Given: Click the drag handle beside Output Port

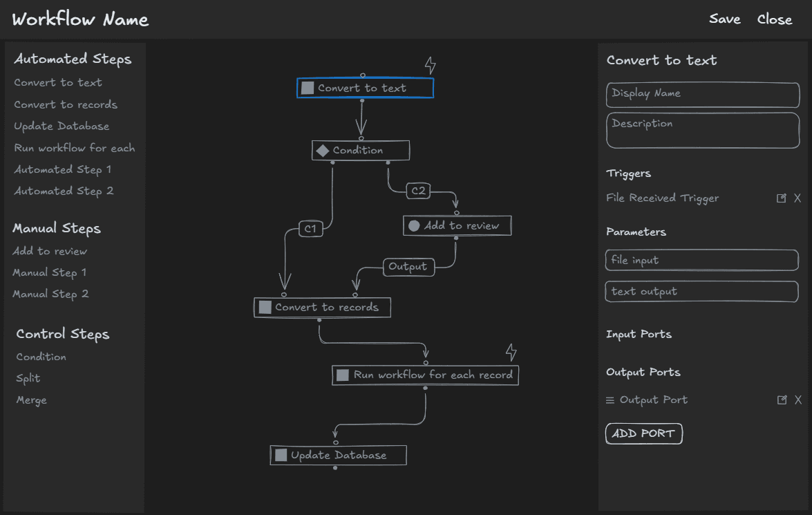Looking at the screenshot, I should [x=610, y=400].
